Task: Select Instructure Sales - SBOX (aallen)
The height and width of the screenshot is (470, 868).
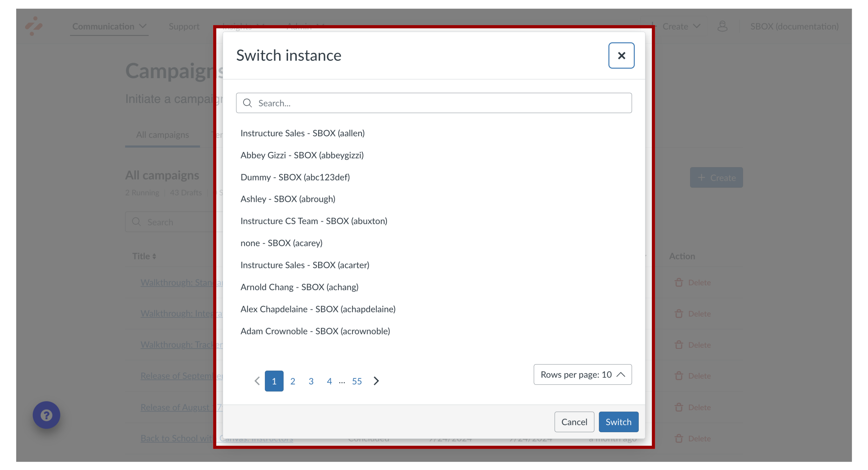Action: (302, 133)
